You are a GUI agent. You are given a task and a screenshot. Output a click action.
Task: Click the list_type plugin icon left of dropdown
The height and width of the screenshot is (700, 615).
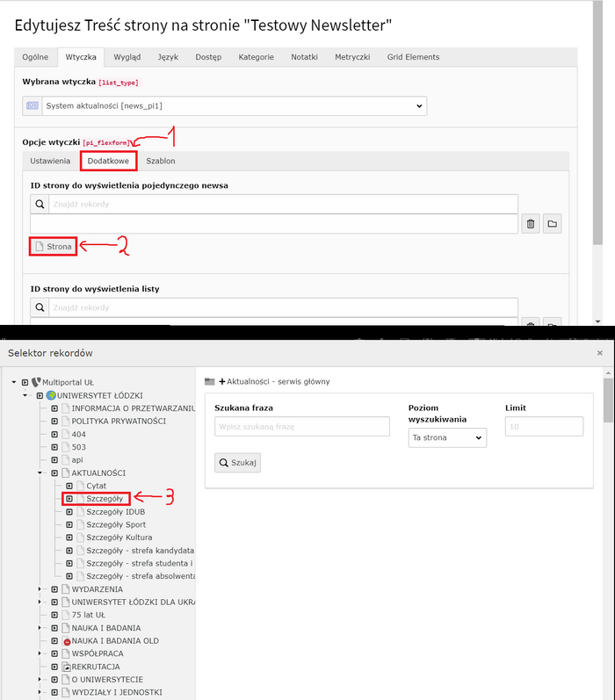[x=32, y=106]
